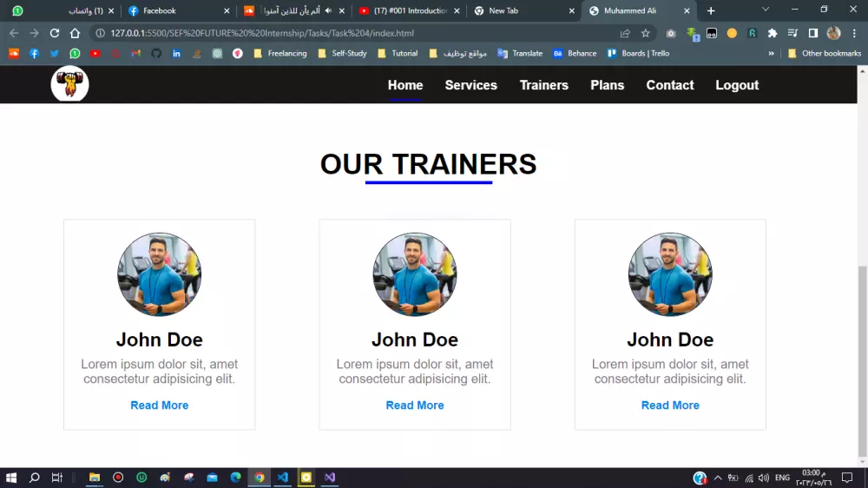Open the WhatsApp bookmark icon
Screen dimensions: 868x488
pyautogui.click(x=75, y=54)
